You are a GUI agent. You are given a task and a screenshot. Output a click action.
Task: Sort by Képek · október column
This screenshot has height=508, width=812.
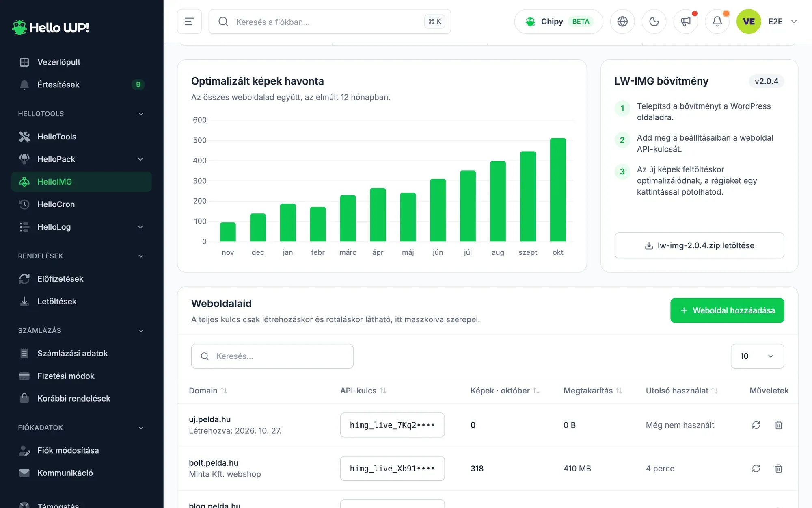[505, 391]
